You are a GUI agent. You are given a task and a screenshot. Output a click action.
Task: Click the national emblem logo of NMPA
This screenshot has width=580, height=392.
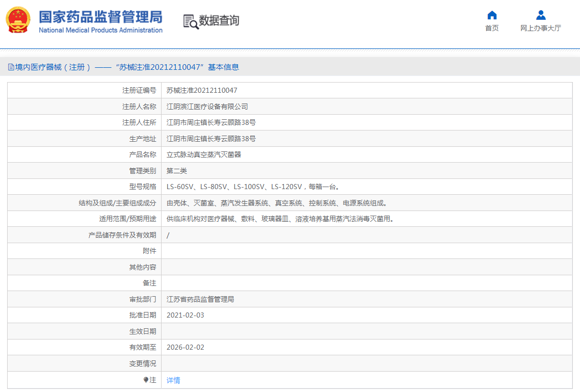tap(18, 20)
